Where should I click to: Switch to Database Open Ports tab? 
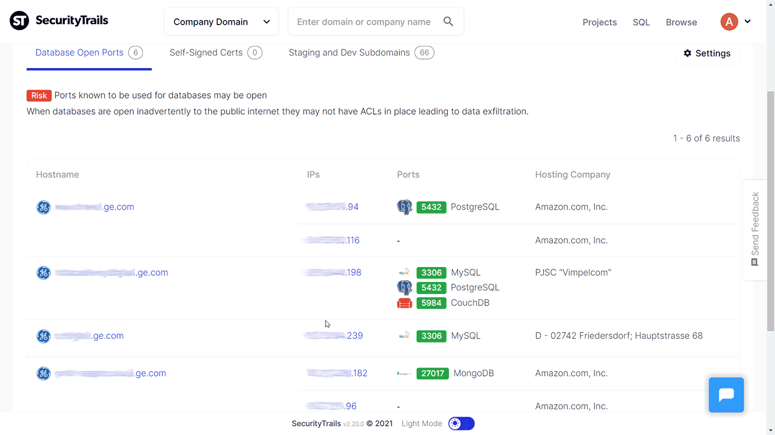click(89, 53)
